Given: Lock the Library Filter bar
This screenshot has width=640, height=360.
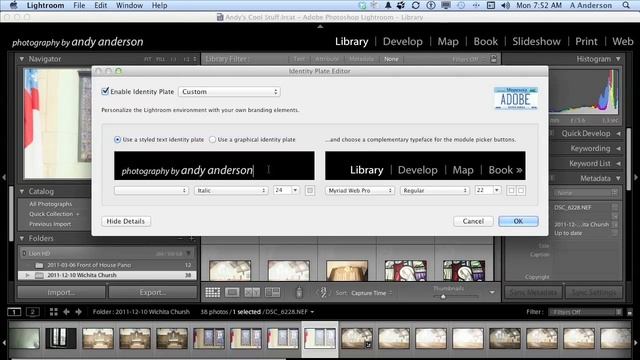Looking at the screenshot, I should (493, 59).
